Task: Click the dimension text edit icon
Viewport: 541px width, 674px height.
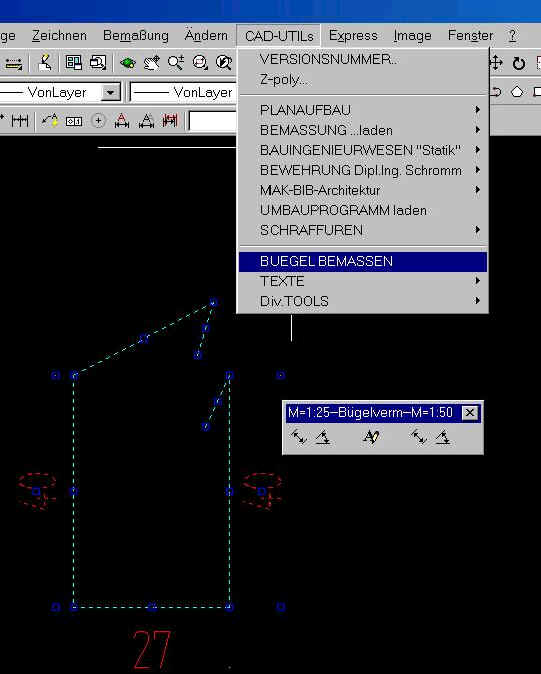Action: tap(146, 121)
